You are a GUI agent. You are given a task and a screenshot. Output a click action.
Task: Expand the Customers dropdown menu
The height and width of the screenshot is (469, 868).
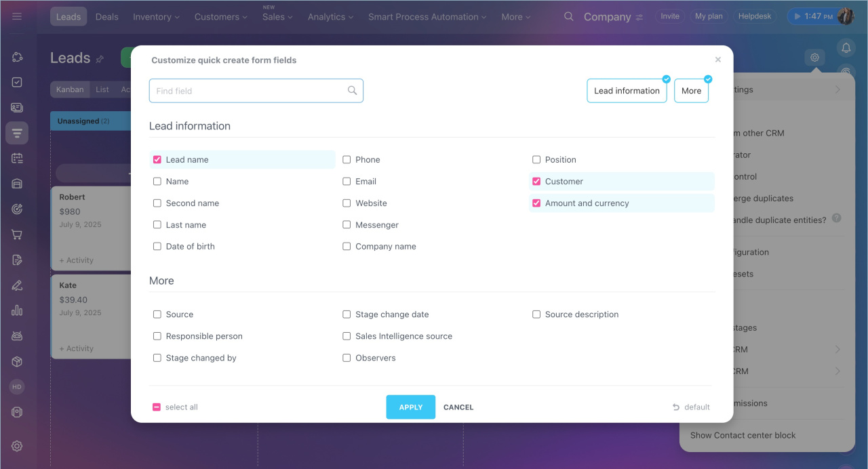coord(220,17)
